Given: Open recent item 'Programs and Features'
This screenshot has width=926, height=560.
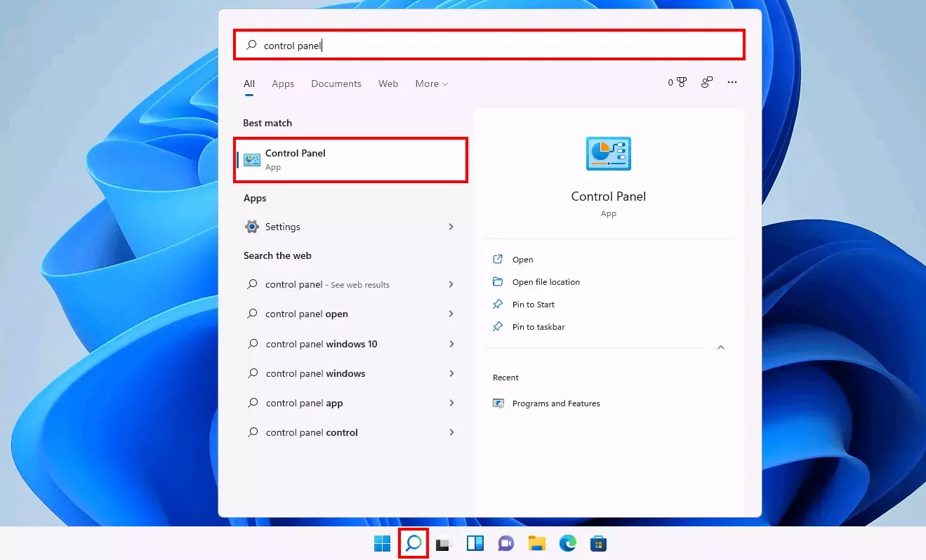Looking at the screenshot, I should click(556, 404).
